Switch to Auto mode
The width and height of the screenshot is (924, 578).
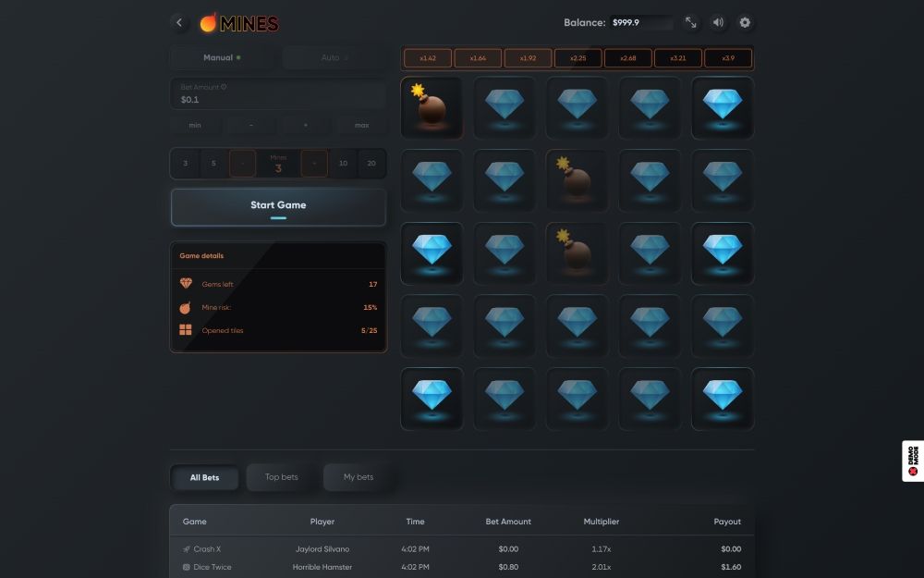click(334, 57)
